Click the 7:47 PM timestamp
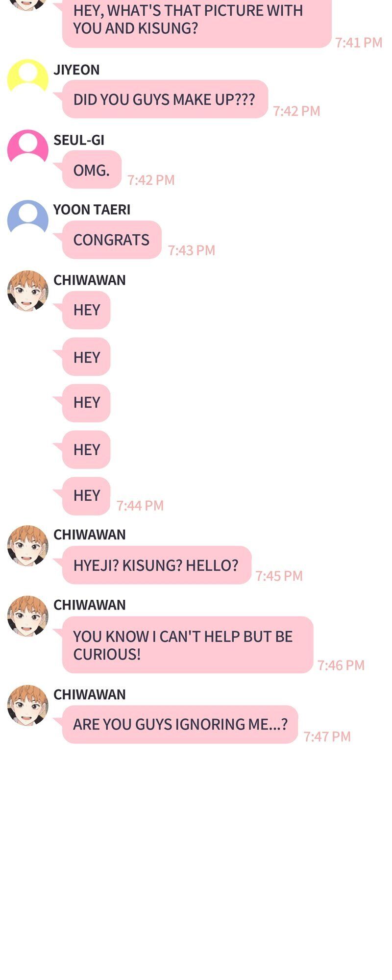 (x=327, y=736)
